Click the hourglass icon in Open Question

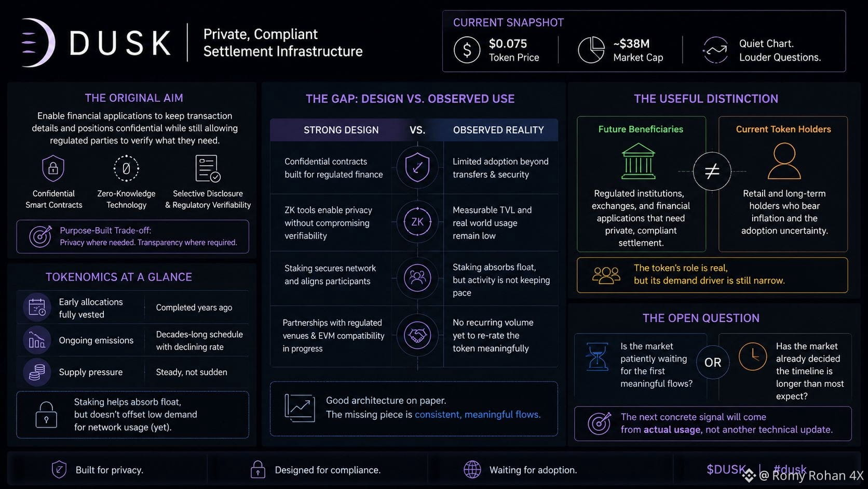597,356
